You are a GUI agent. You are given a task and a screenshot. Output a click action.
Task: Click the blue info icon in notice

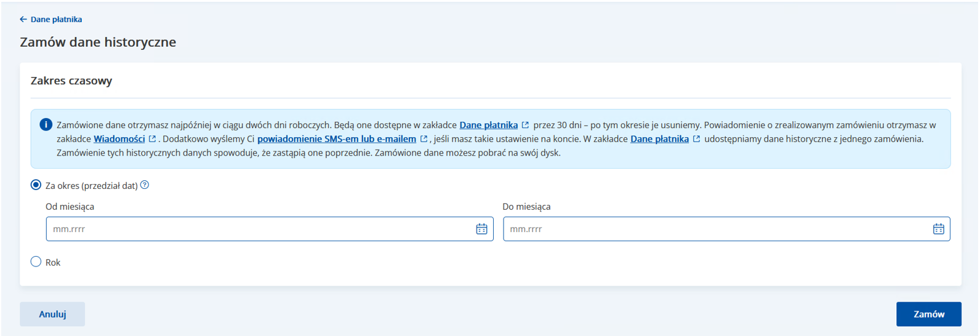point(46,124)
